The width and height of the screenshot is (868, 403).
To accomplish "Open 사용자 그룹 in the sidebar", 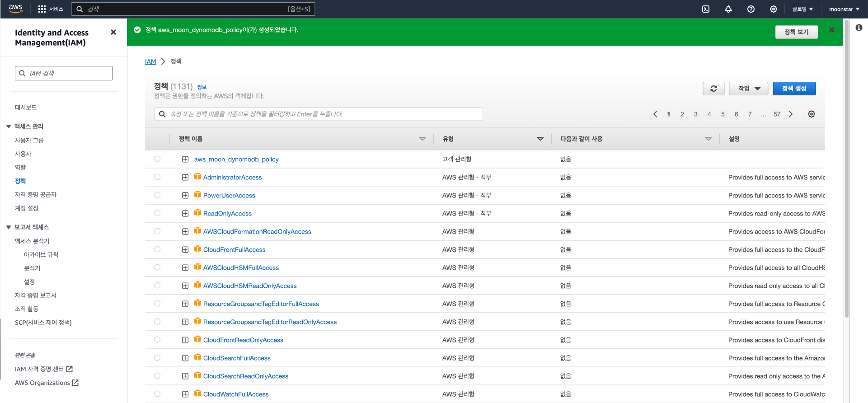I will [x=29, y=141].
